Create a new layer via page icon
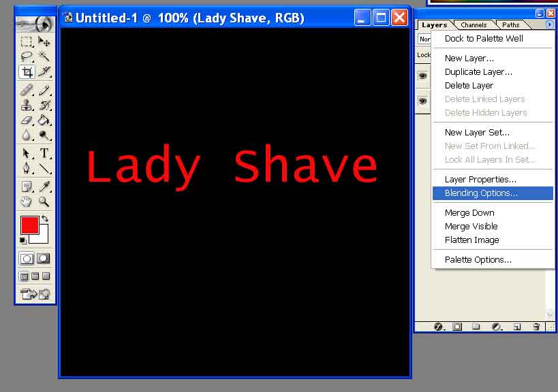Viewport: 558px width, 392px height. coord(517,327)
